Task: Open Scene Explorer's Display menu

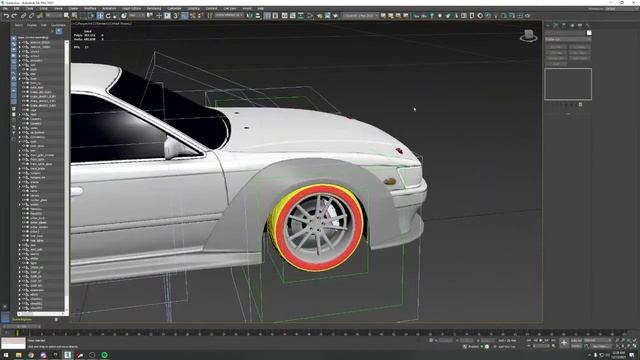Action: (x=32, y=25)
